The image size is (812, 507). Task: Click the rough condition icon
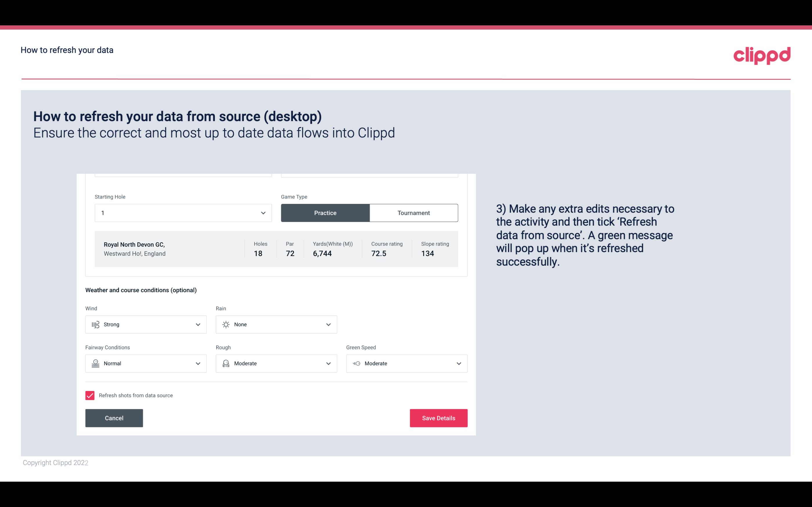[x=226, y=363]
